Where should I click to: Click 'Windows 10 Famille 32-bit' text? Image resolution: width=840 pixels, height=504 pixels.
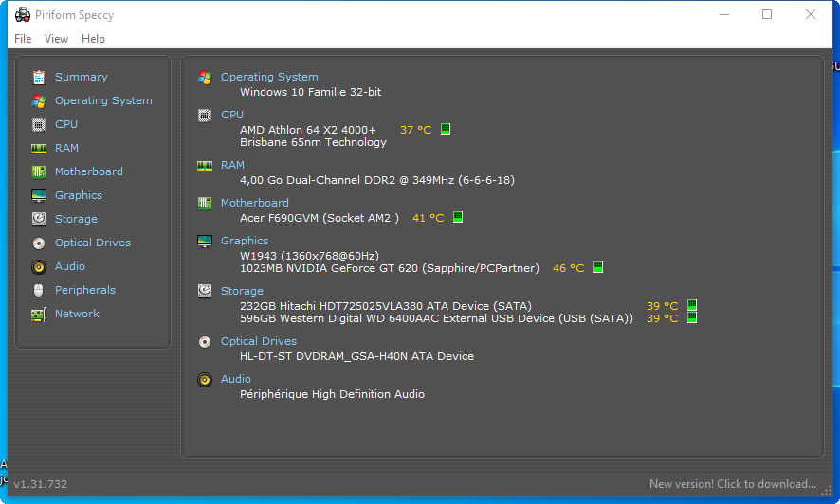(x=311, y=92)
